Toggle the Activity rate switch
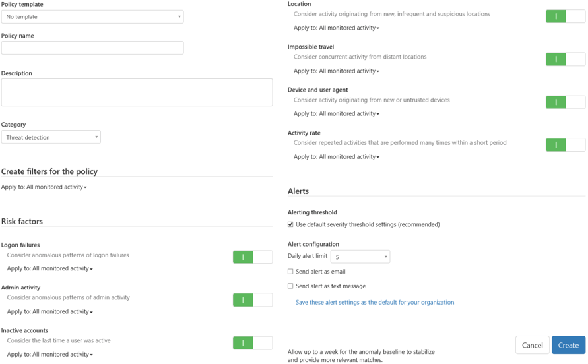This screenshot has height=364, width=588. [x=566, y=144]
